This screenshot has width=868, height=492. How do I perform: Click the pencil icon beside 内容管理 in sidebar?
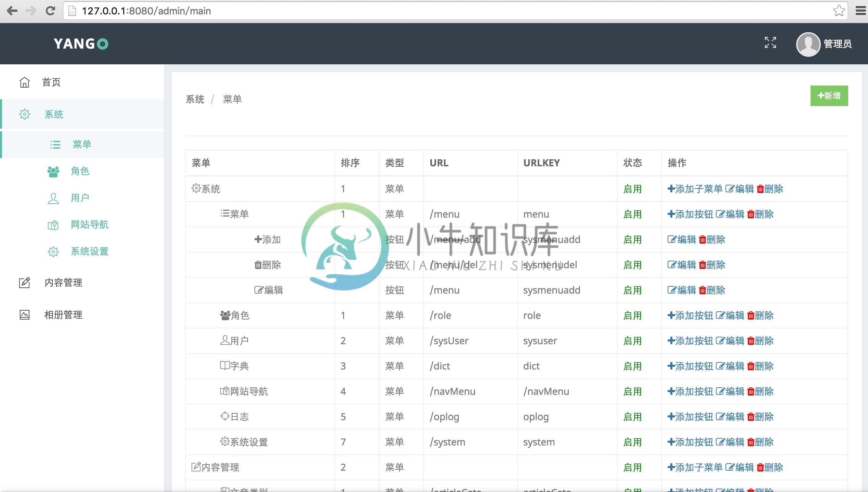point(25,283)
